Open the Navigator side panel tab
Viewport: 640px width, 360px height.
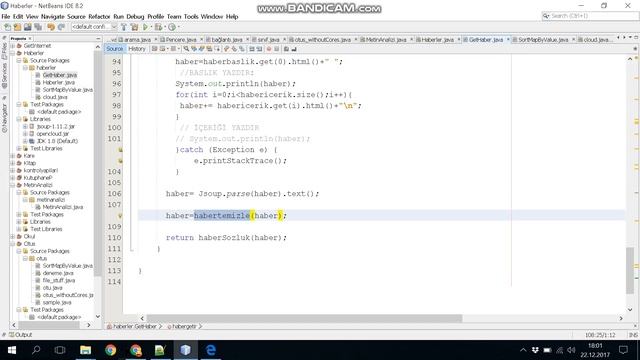(4, 118)
